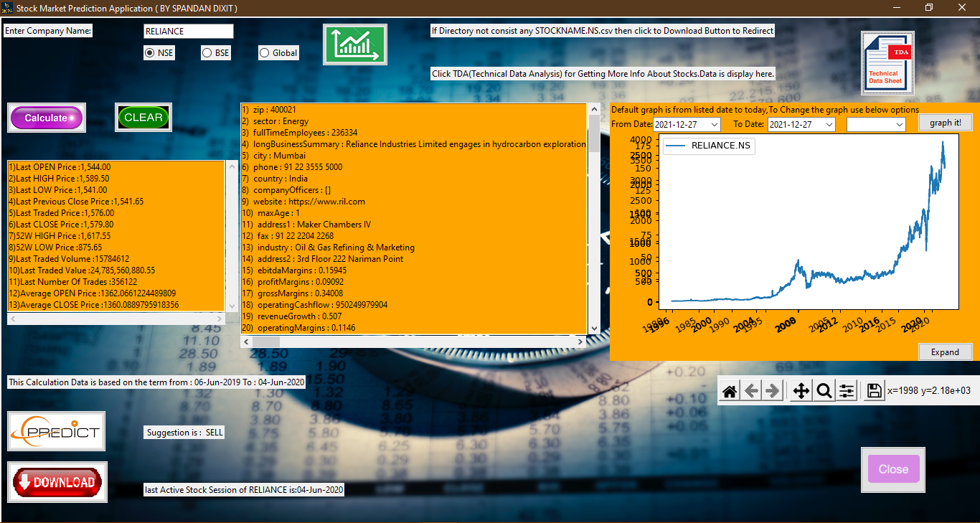
Task: Go forward to next graph view
Action: [773, 391]
